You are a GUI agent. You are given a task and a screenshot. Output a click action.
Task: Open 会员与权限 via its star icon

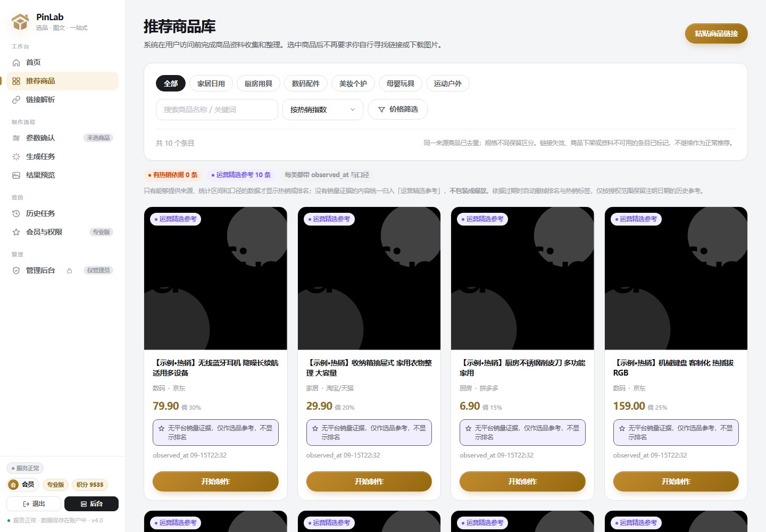click(x=16, y=232)
